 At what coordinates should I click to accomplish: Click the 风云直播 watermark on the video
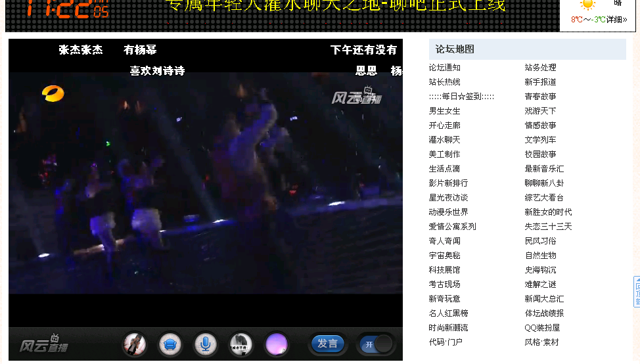pos(355,97)
